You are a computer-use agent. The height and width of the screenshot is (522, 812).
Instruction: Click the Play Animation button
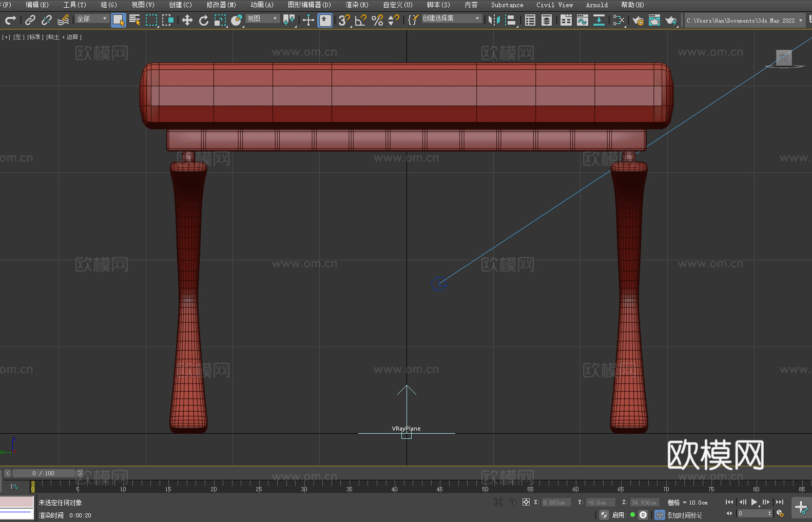click(755, 502)
